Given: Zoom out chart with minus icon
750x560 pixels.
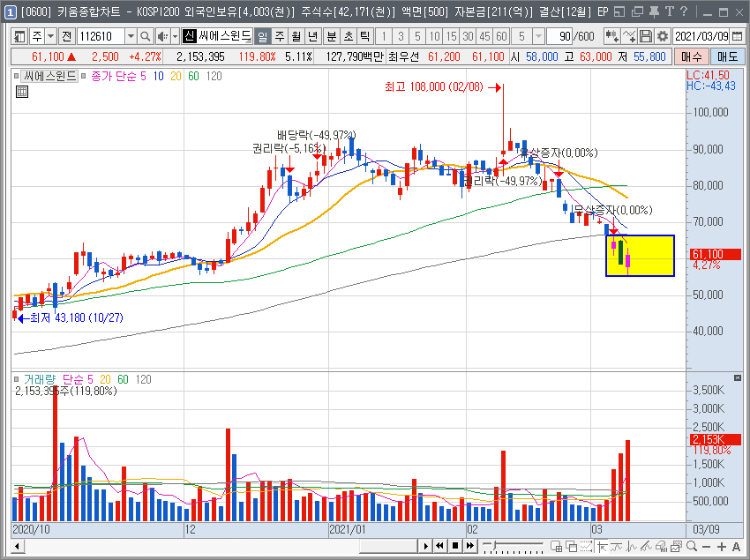Looking at the screenshot, I should 707,546.
